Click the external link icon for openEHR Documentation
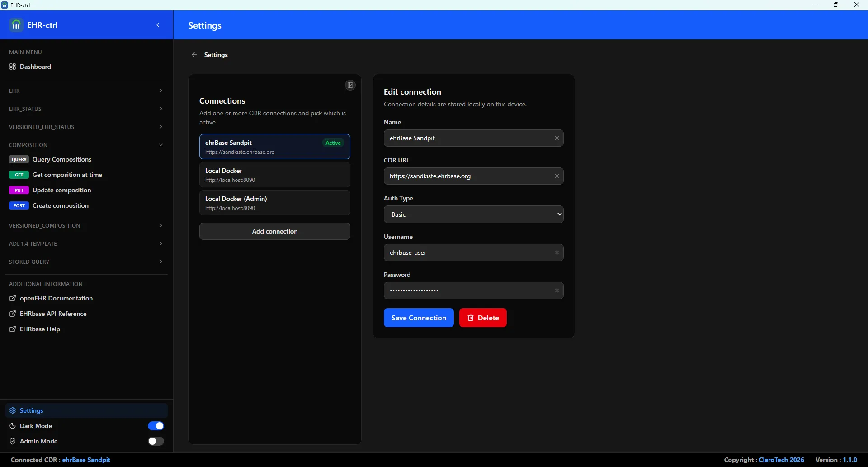Image resolution: width=868 pixels, height=467 pixels. pos(13,298)
